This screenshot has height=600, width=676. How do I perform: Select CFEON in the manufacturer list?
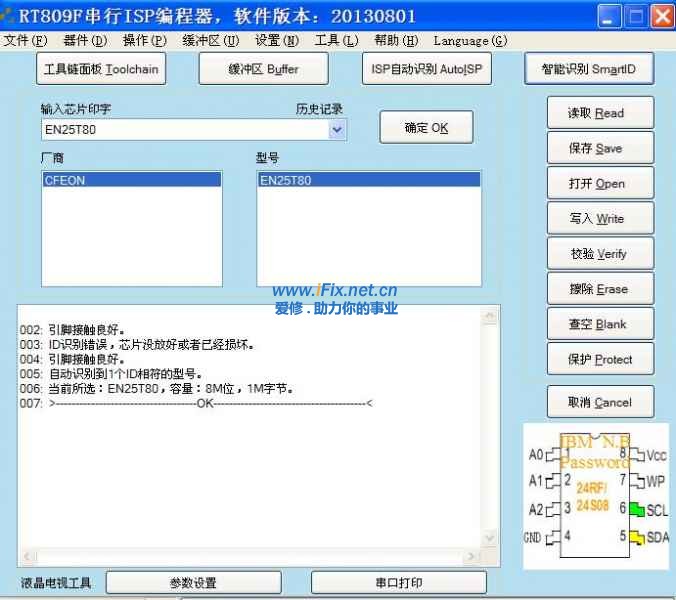coord(132,180)
